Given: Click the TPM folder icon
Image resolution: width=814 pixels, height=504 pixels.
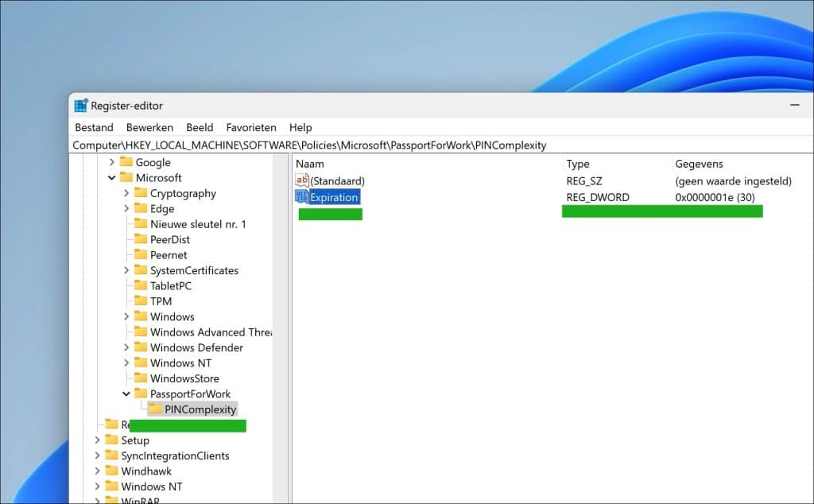Looking at the screenshot, I should (141, 301).
